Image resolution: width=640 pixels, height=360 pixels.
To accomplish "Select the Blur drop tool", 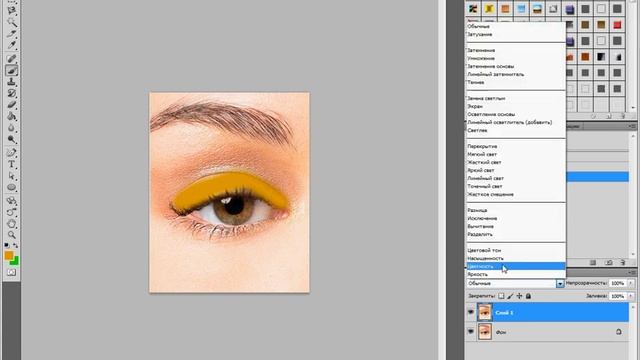I will [11, 128].
